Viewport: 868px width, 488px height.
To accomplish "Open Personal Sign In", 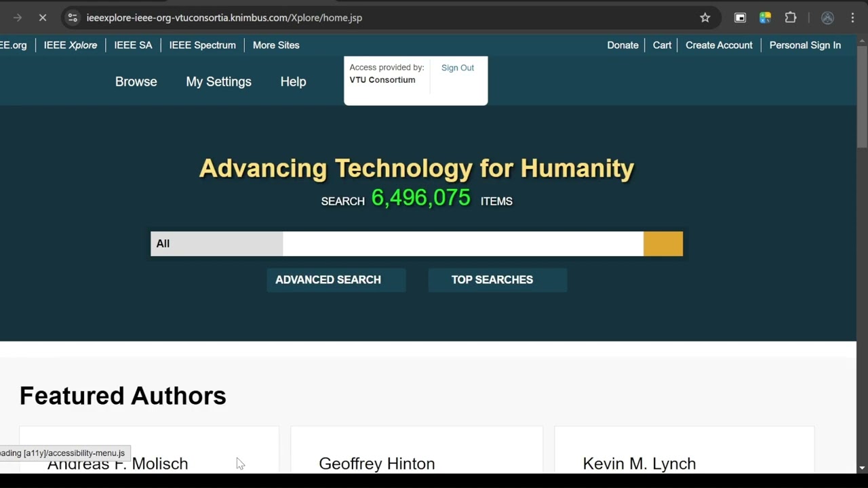I will pos(805,45).
